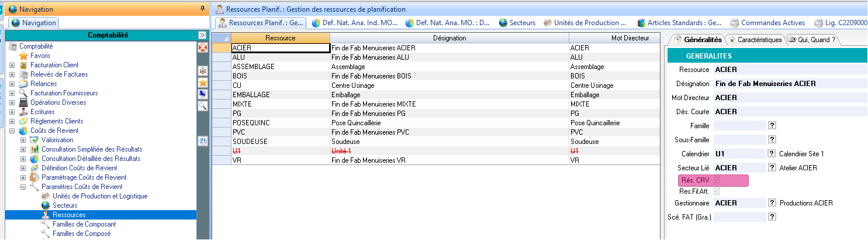Expand the Facturation Client tree node

(x=12, y=65)
